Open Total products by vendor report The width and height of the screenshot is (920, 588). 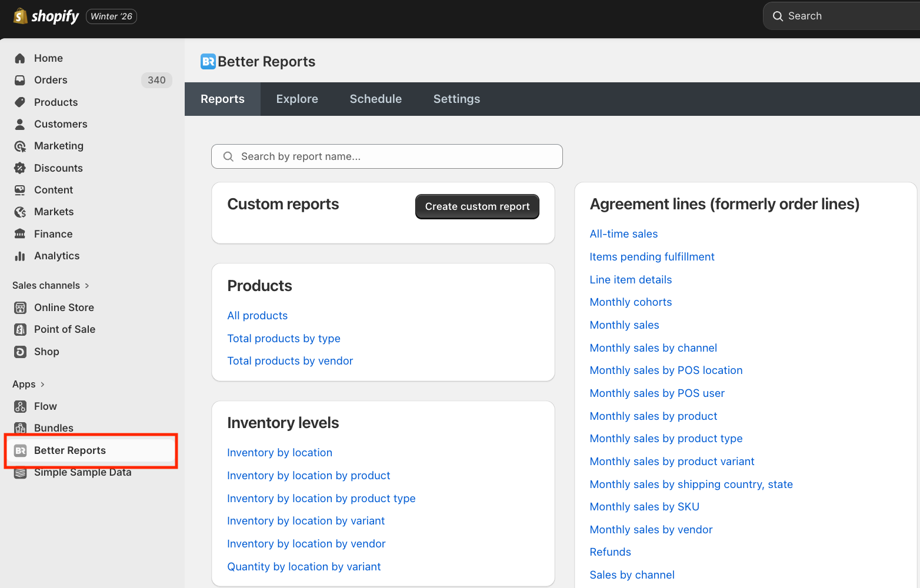[x=290, y=361]
